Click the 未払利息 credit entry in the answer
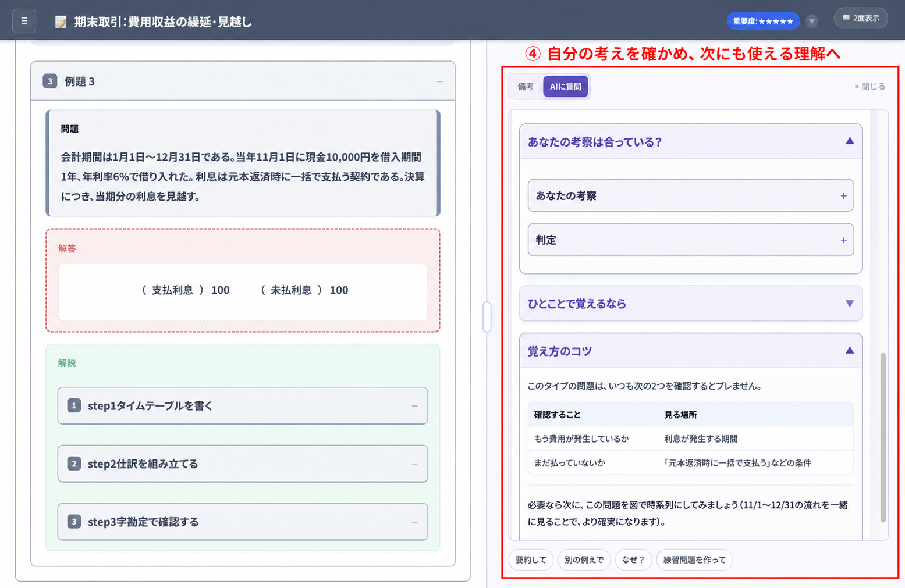 [304, 290]
